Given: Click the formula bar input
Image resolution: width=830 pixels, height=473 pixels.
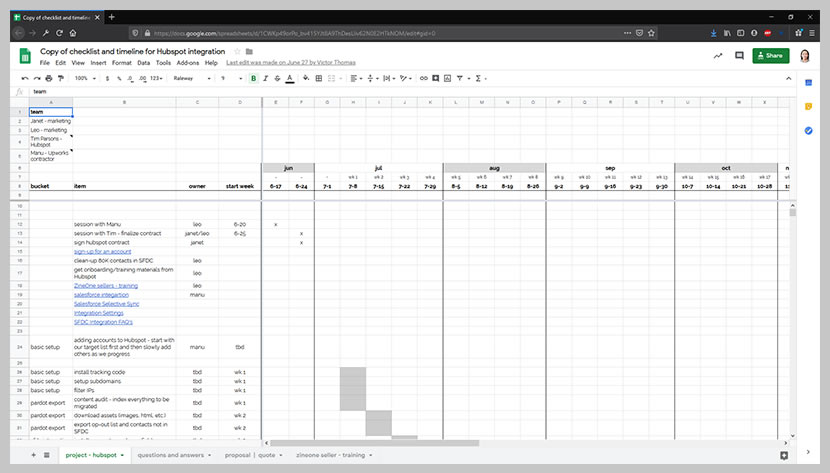Looking at the screenshot, I should 413,92.
